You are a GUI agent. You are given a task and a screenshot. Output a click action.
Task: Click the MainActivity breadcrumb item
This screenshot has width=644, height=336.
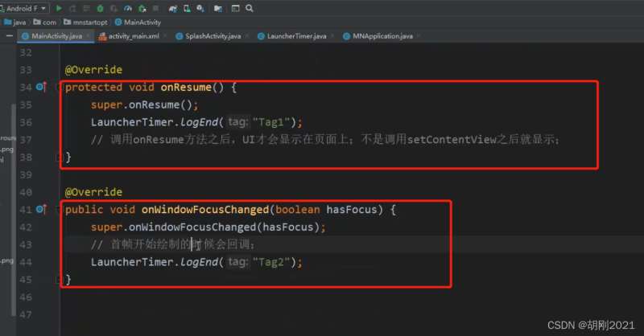138,23
